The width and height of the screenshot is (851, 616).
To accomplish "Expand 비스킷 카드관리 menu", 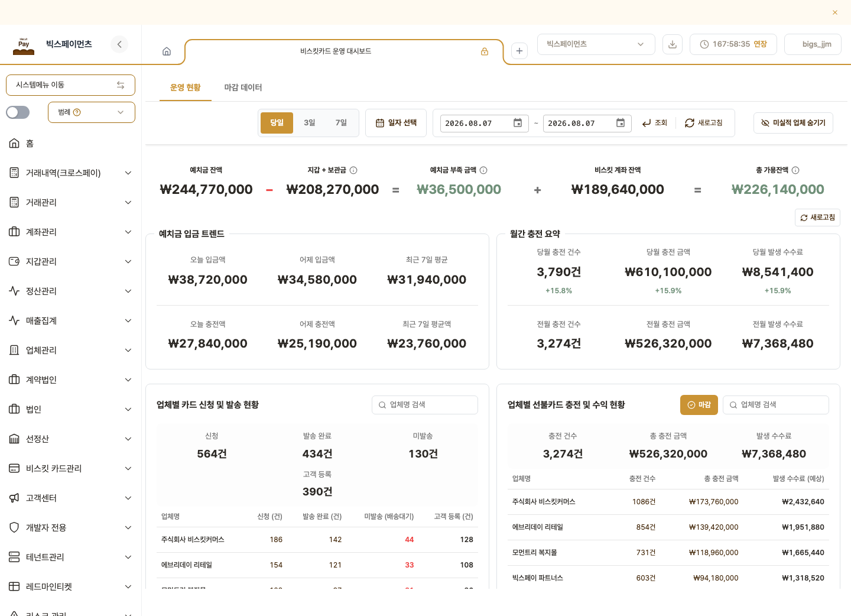I will (71, 468).
